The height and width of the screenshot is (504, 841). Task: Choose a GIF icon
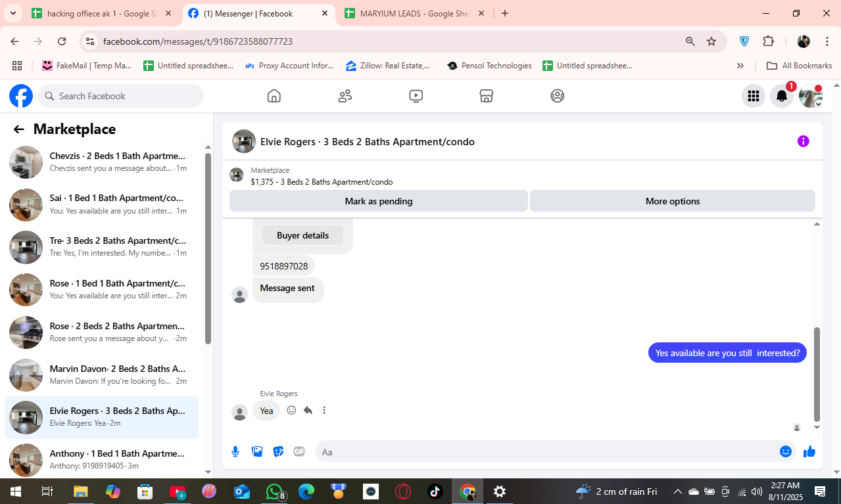[299, 451]
